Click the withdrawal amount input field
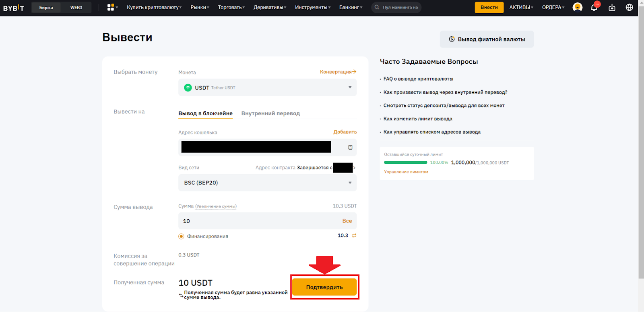The image size is (644, 312). [258, 221]
